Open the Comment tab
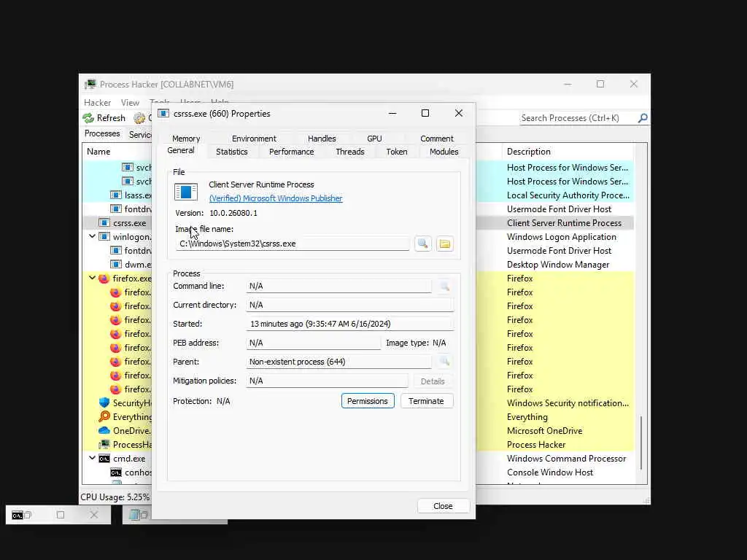747x560 pixels. [436, 138]
